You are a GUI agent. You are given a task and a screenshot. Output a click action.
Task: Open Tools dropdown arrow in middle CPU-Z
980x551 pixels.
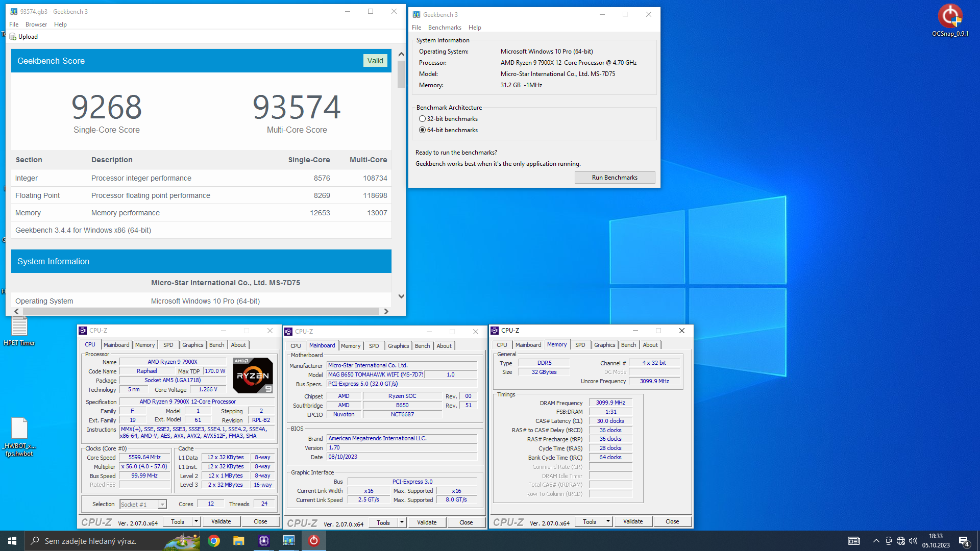[402, 522]
